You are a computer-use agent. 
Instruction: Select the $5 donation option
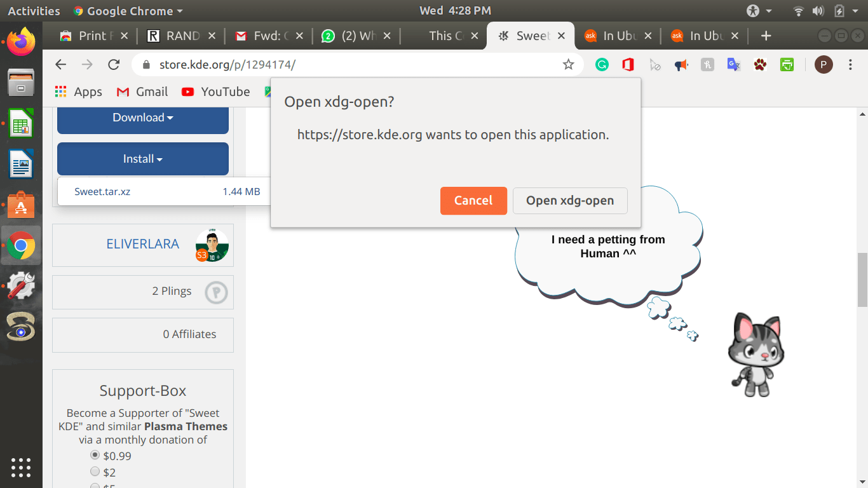[x=95, y=486]
